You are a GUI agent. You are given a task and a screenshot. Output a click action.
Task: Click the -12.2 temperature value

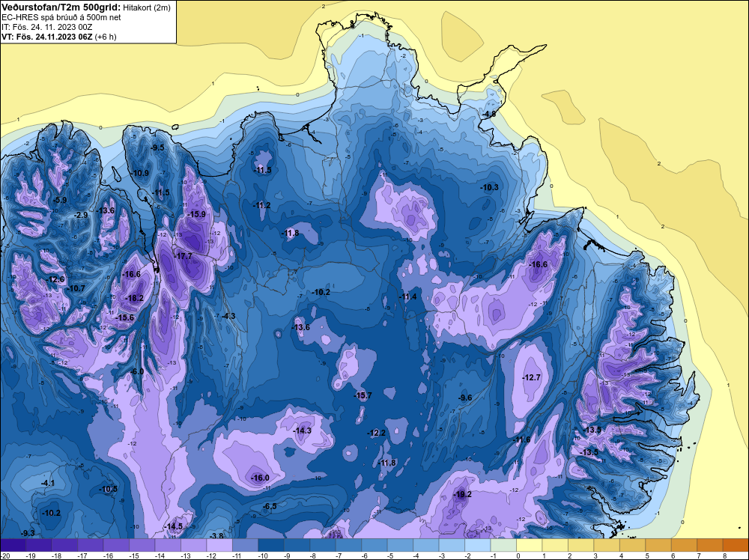(376, 433)
